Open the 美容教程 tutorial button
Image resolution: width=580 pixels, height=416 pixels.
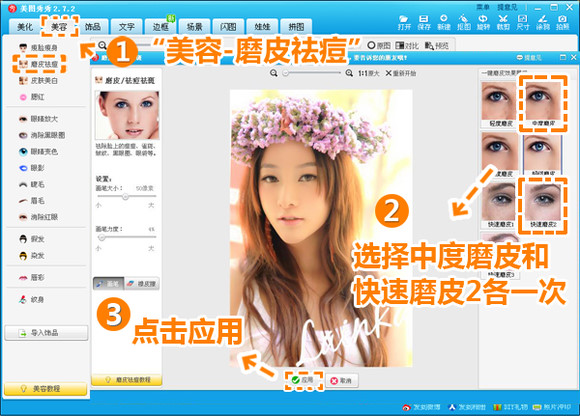(x=45, y=389)
